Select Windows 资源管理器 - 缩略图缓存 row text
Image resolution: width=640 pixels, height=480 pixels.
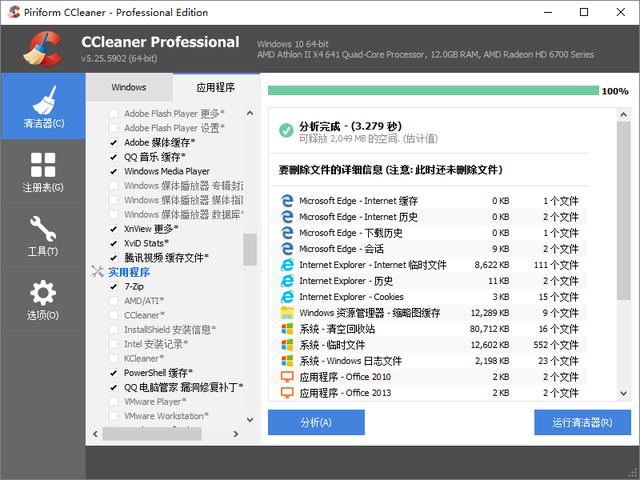coord(370,313)
